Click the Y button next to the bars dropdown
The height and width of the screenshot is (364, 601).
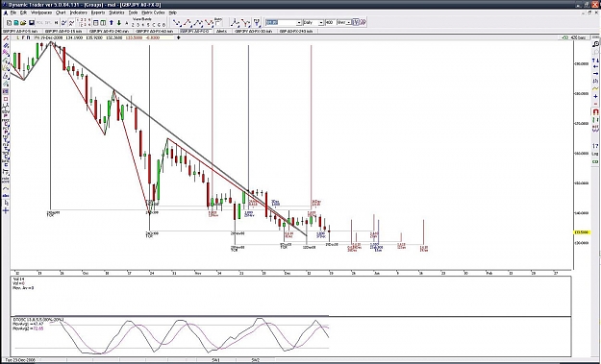point(356,22)
